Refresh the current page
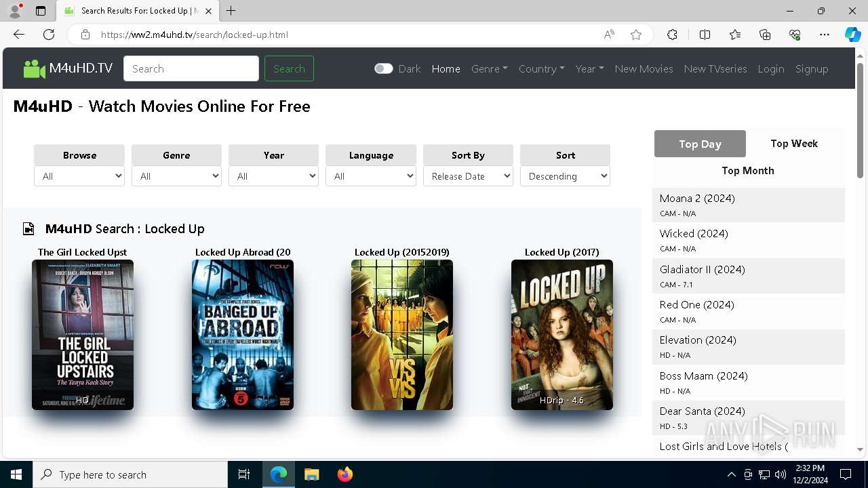The height and width of the screenshot is (488, 868). (x=49, y=35)
